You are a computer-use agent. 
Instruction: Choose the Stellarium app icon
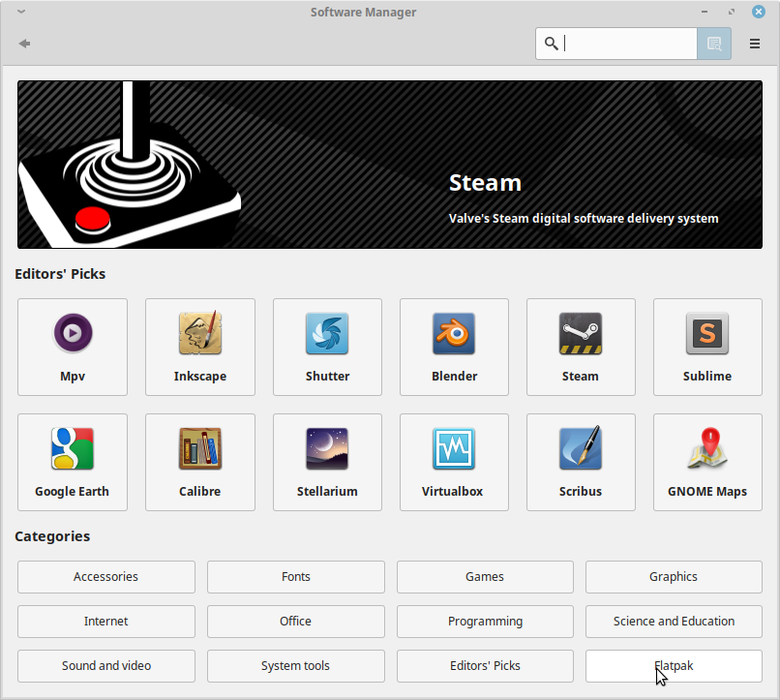click(x=327, y=449)
